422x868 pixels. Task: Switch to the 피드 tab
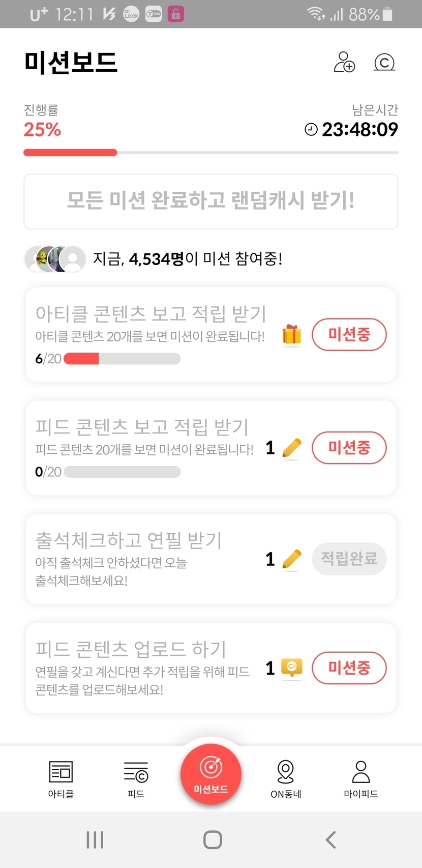coord(136,779)
